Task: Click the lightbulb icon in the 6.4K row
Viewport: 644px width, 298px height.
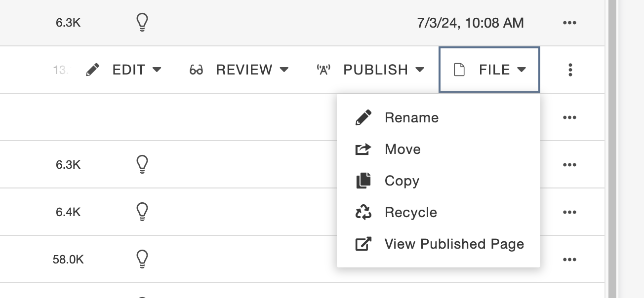Action: 142,212
